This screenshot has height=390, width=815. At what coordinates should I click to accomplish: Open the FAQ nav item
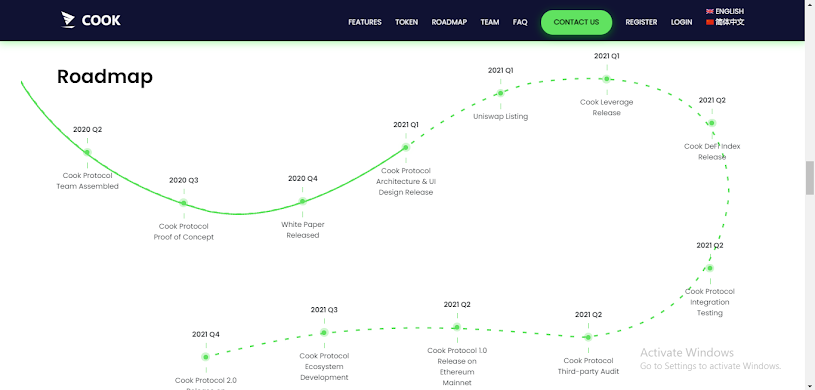pos(520,22)
